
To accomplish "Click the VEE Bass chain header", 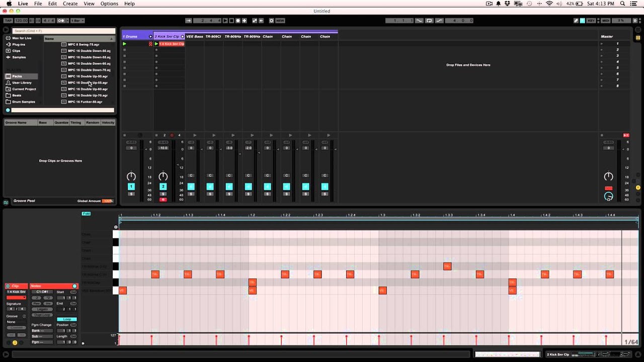I will (195, 36).
